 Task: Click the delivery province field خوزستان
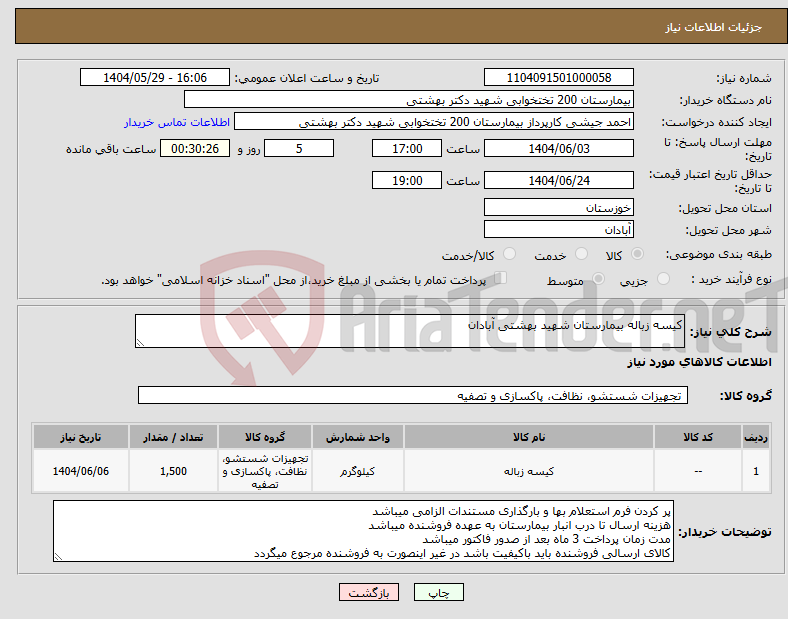click(x=559, y=207)
